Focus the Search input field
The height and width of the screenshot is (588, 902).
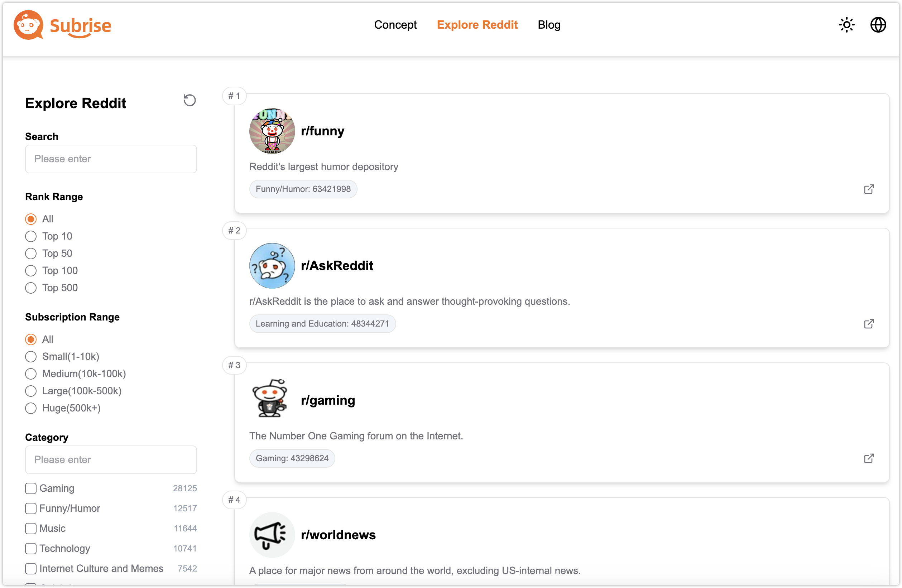click(x=111, y=159)
